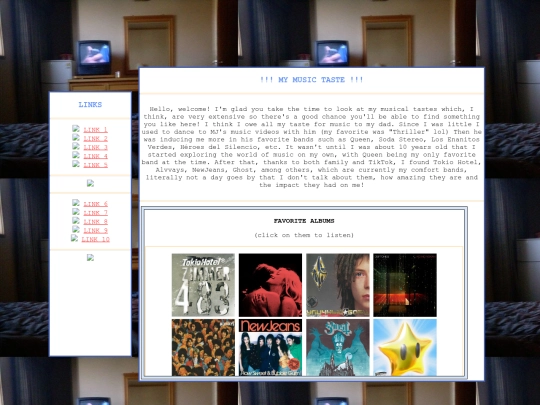Click the '(click on them to listen)' text
Image resolution: width=540 pixels, height=405 pixels.
[x=304, y=235]
